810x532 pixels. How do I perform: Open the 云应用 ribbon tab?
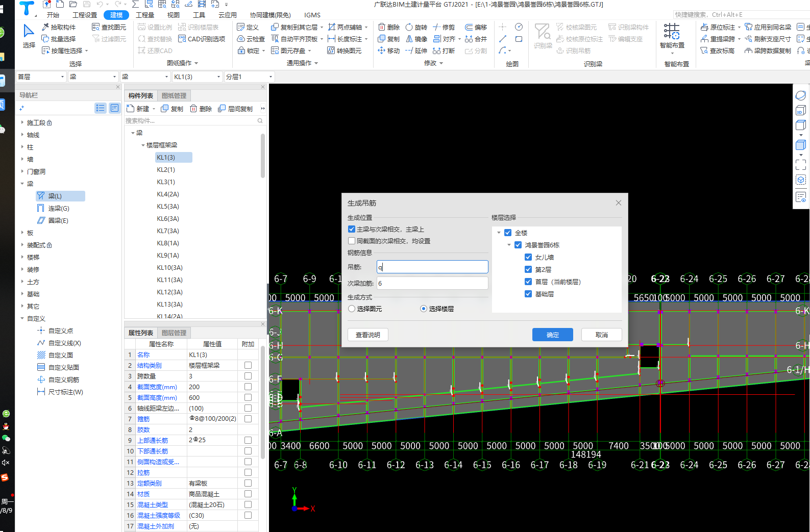click(x=228, y=15)
